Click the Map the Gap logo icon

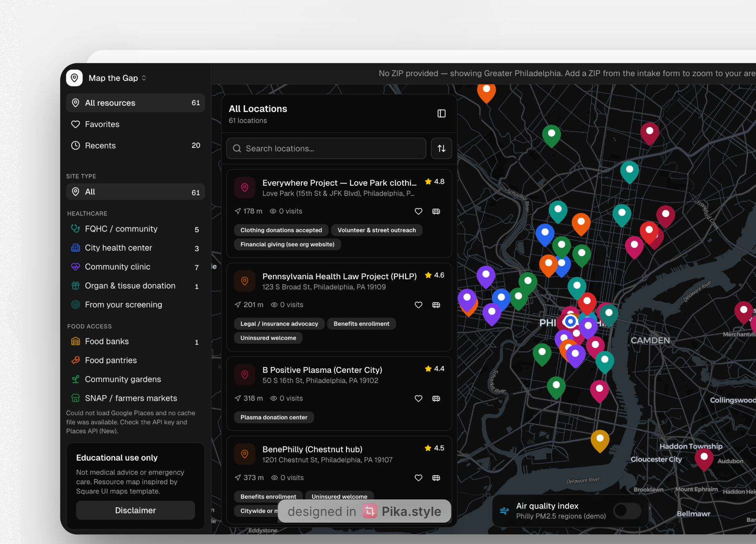(74, 78)
